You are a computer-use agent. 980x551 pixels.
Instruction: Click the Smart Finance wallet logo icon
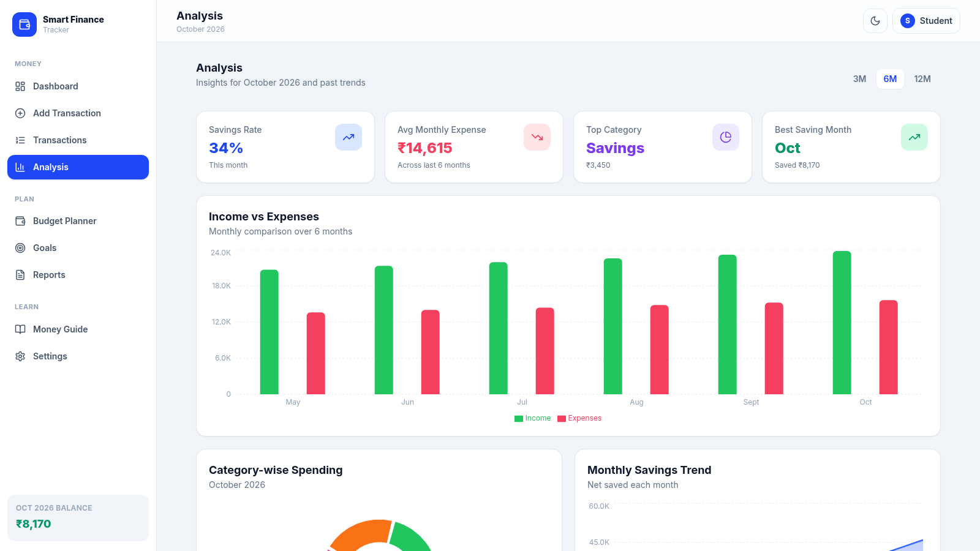click(24, 24)
